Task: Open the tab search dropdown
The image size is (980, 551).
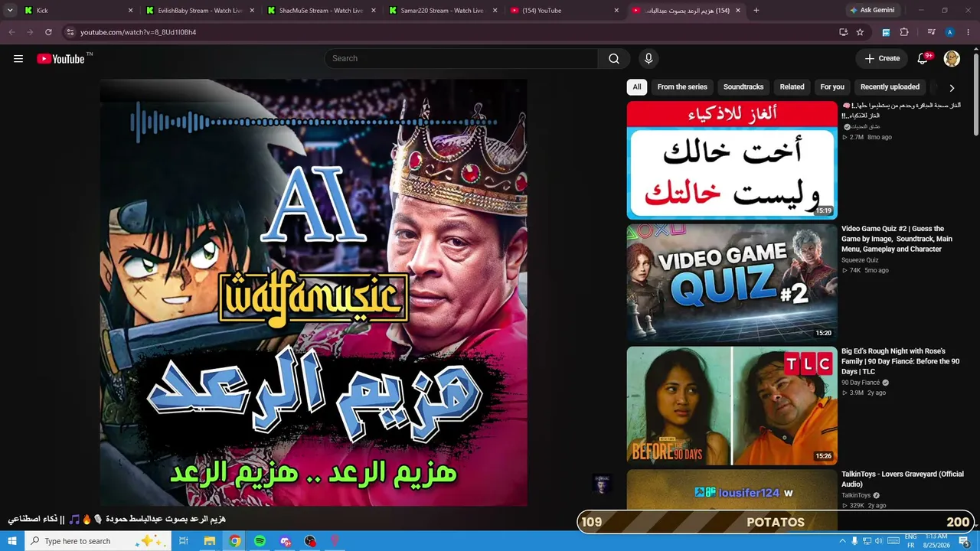Action: (x=10, y=11)
